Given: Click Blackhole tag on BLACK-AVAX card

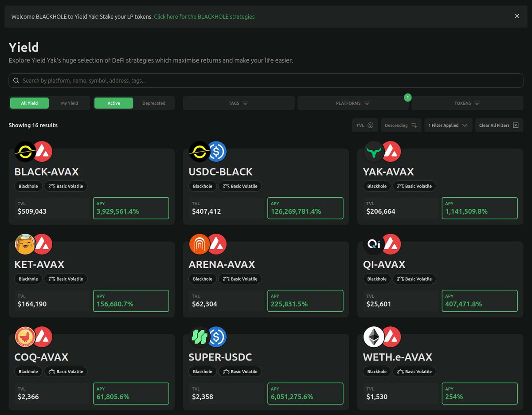Looking at the screenshot, I should [x=28, y=186].
